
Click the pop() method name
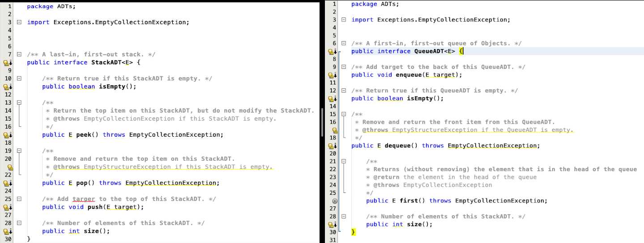pos(85,183)
